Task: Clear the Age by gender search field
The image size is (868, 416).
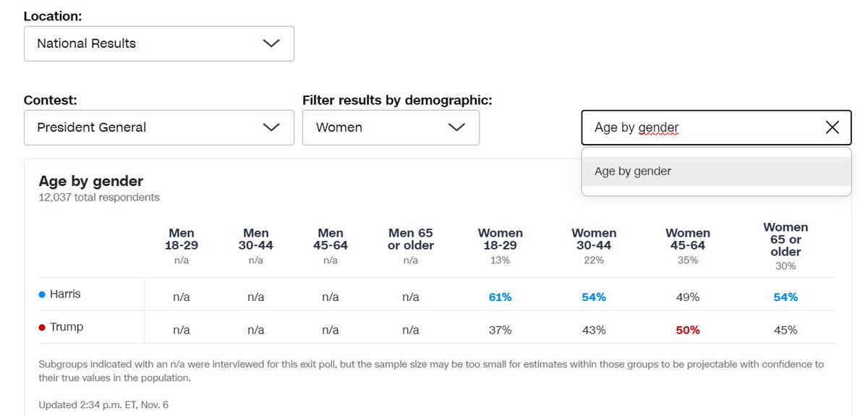Action: pos(832,128)
